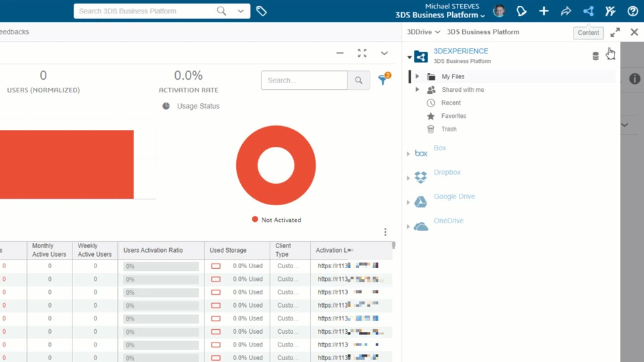Open the social share network icon
Screen dimensions: 644x362
click(588, 11)
